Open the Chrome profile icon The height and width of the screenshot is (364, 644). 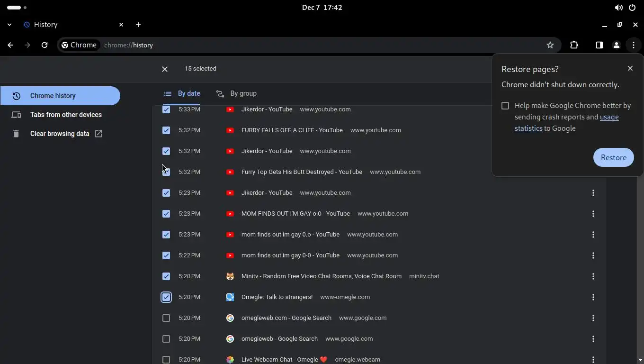pyautogui.click(x=617, y=45)
